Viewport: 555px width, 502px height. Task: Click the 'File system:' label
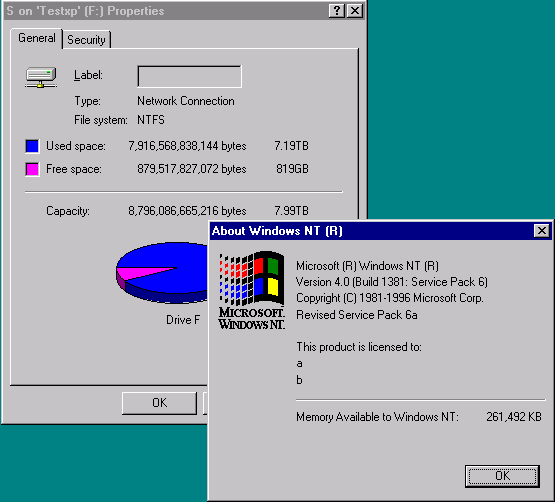point(101,120)
